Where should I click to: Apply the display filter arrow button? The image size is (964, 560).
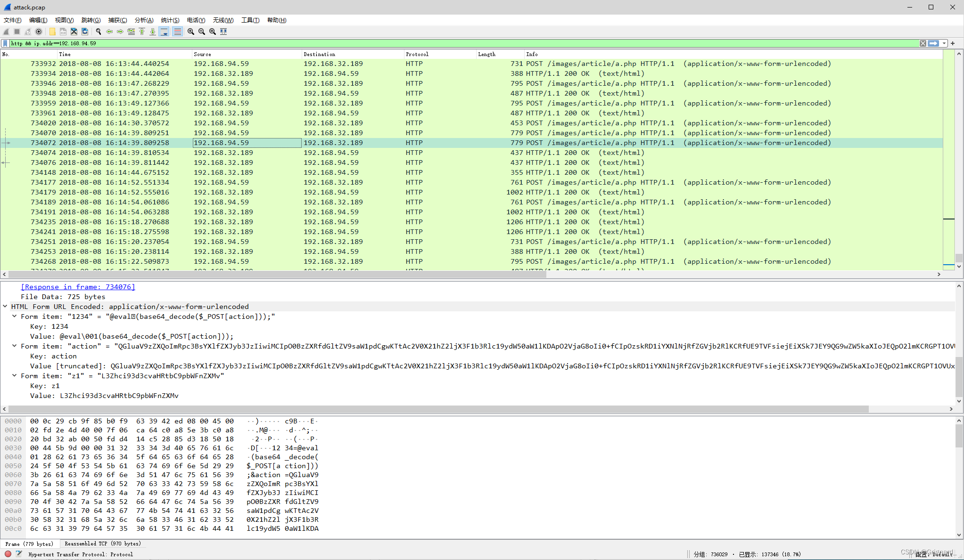click(933, 43)
